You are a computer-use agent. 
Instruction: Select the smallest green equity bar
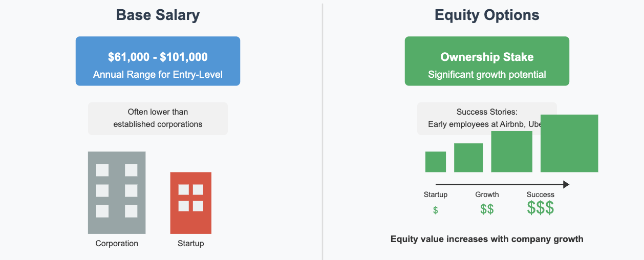coord(436,162)
